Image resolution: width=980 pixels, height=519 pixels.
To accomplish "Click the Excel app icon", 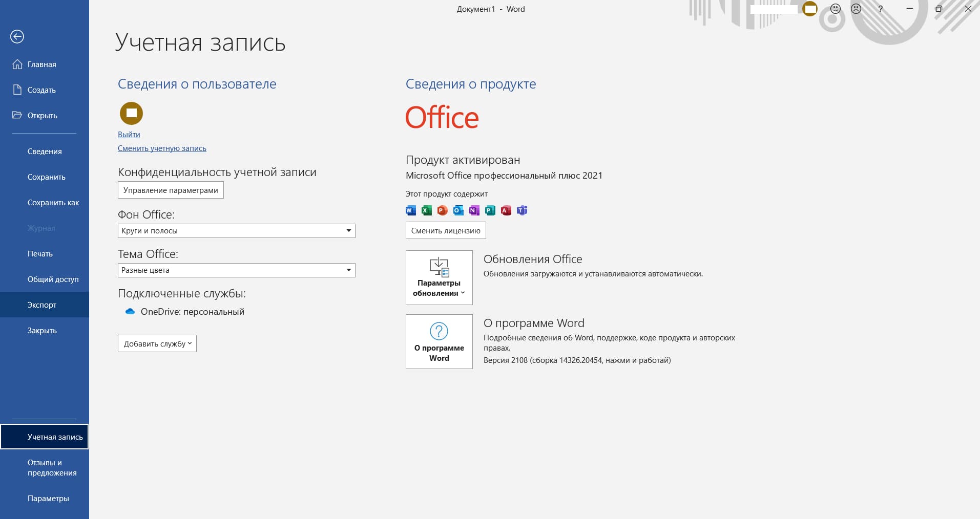I will point(427,210).
